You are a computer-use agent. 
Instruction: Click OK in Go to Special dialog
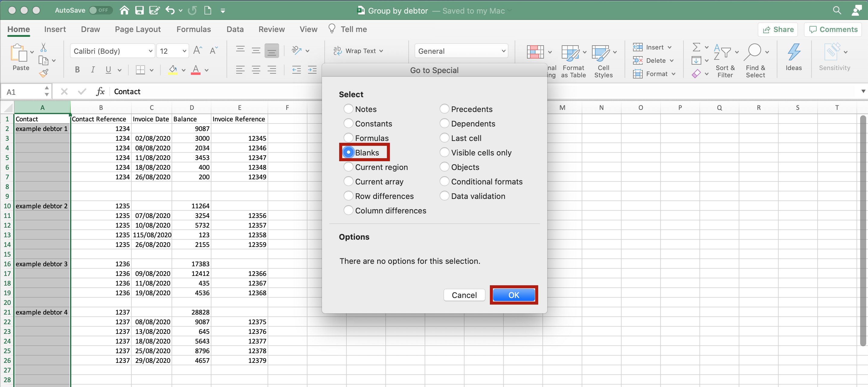click(x=513, y=295)
